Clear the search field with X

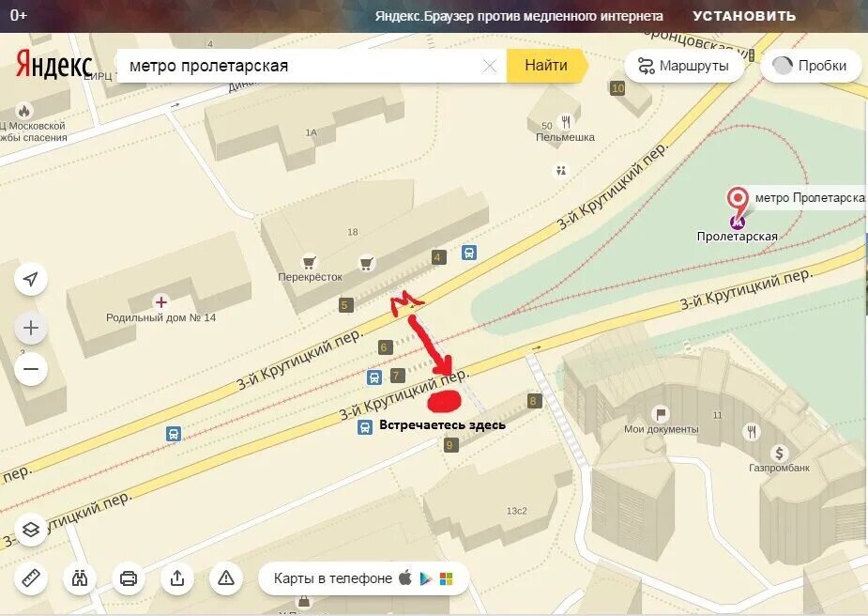pyautogui.click(x=489, y=66)
